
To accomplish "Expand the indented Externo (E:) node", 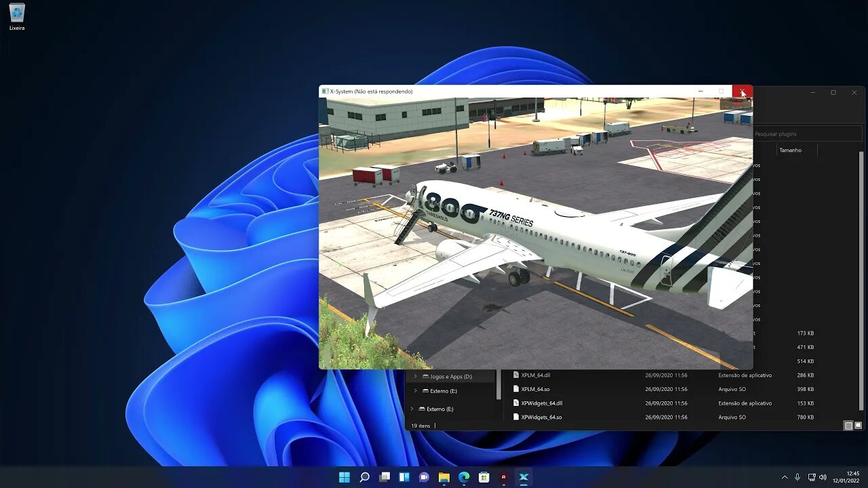I will point(415,391).
